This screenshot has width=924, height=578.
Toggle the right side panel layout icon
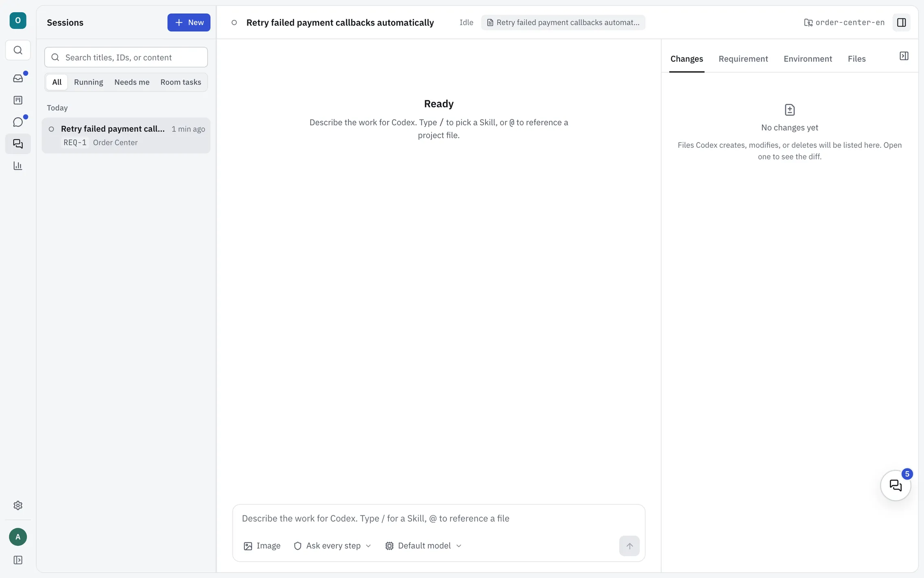(901, 22)
